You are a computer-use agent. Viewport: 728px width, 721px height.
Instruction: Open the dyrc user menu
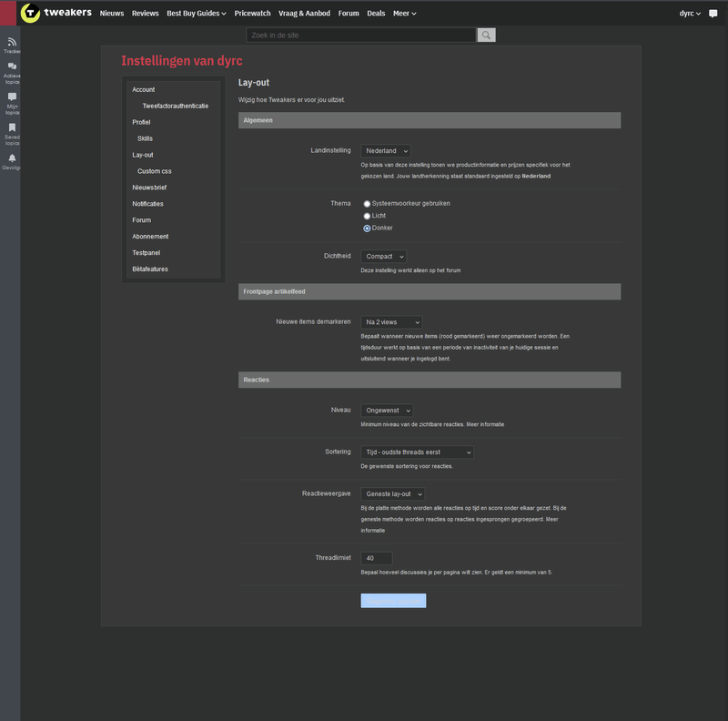coord(690,14)
